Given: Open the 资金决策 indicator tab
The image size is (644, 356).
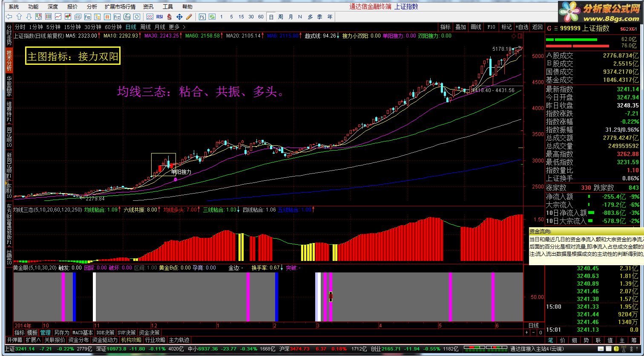Looking at the screenshot, I should [x=149, y=333].
